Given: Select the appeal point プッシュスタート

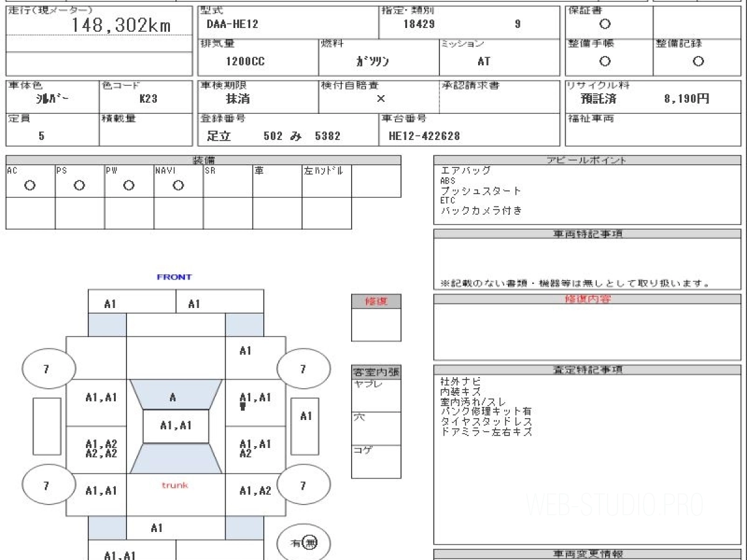Looking at the screenshot, I should [x=481, y=190].
